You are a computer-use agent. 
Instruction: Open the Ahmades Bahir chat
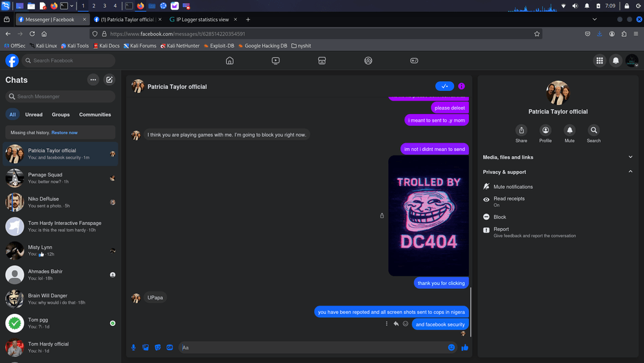pos(61,275)
